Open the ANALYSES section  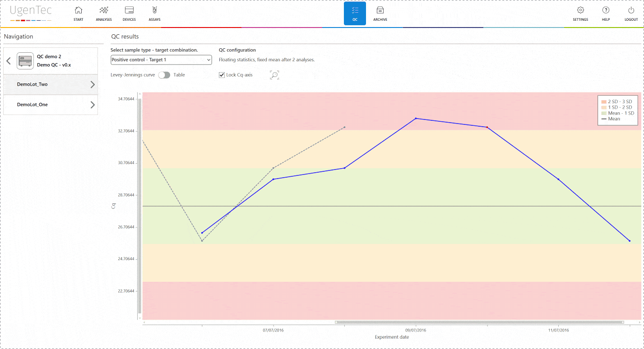point(103,13)
